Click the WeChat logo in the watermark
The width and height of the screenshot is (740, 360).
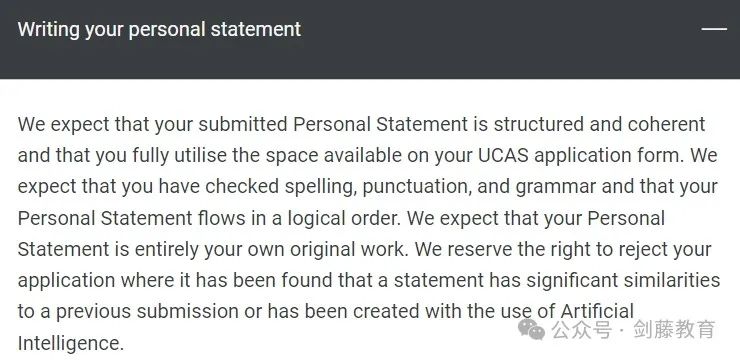[531, 329]
